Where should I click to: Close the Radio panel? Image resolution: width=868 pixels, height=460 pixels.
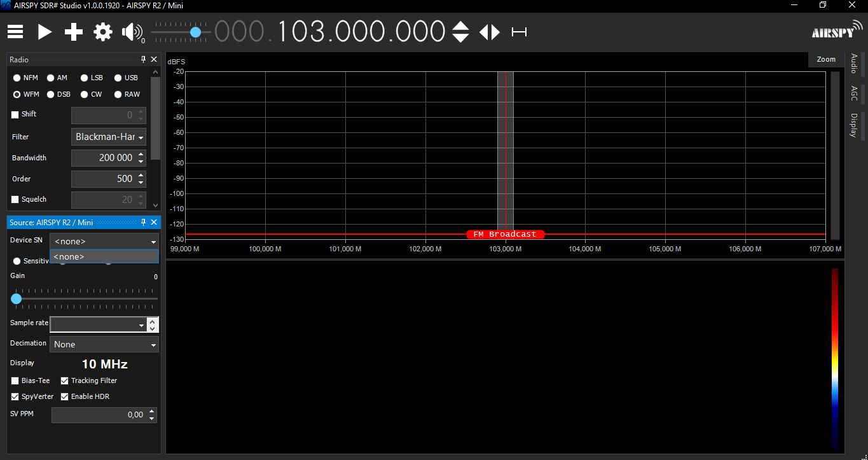pos(154,59)
